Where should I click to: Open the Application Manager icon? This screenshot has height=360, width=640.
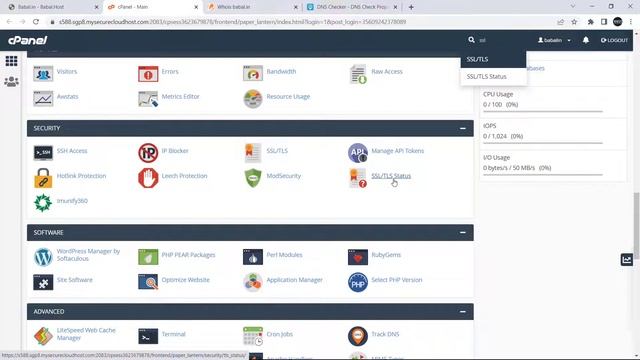[253, 282]
